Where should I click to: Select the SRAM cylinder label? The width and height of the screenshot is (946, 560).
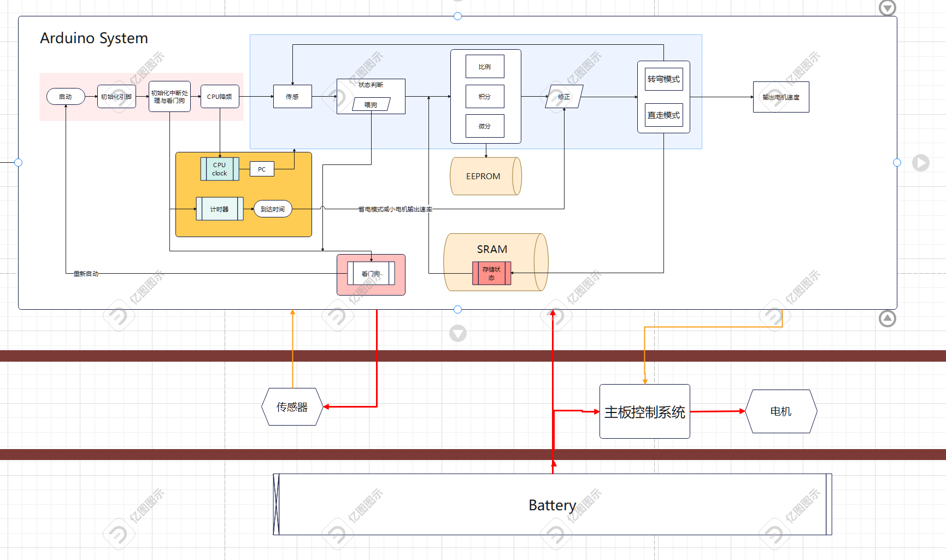click(x=492, y=249)
